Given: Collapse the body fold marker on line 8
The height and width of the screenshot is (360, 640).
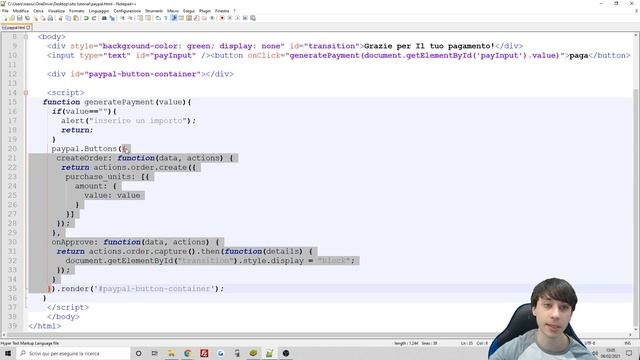Looking at the screenshot, I should point(25,37).
